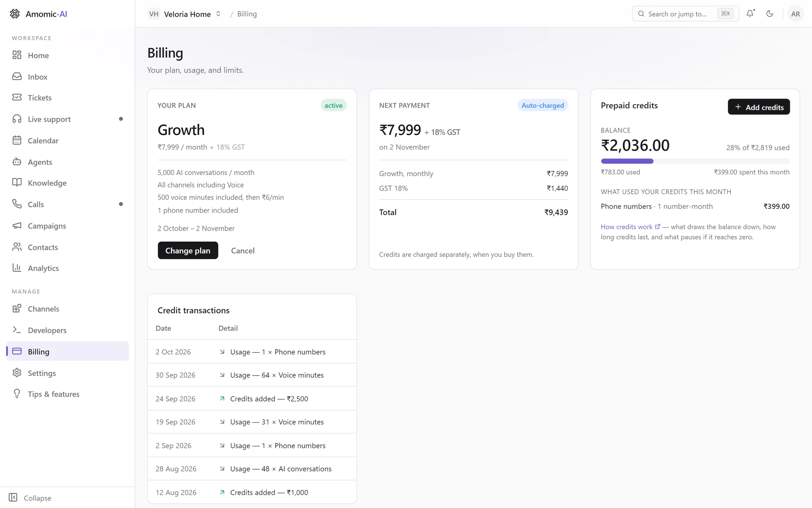Click the 64 × Voice minutes transaction
Image resolution: width=812 pixels, height=508 pixels.
click(x=252, y=375)
